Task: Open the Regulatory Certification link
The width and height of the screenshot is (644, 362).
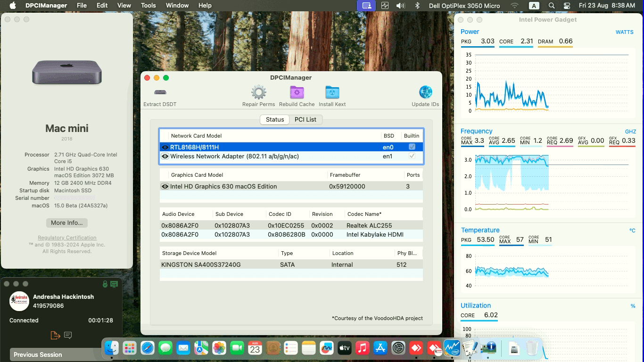Action: pos(66,238)
